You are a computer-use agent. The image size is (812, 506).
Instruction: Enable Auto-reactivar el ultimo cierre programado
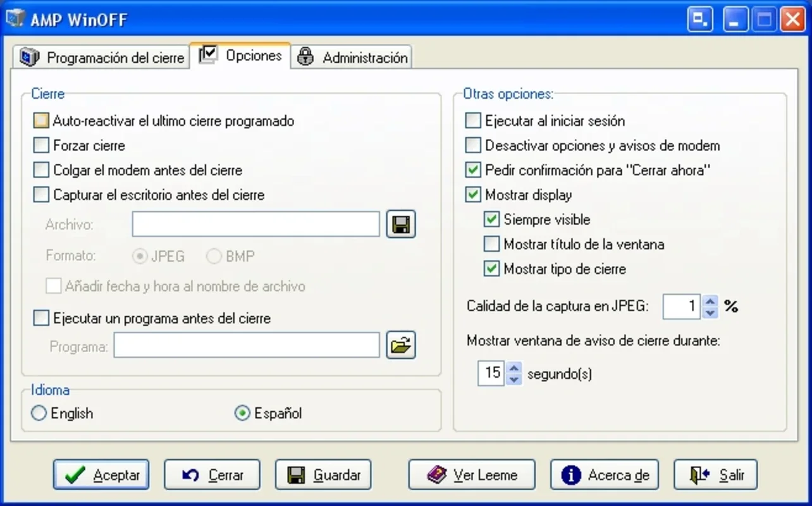(x=41, y=121)
